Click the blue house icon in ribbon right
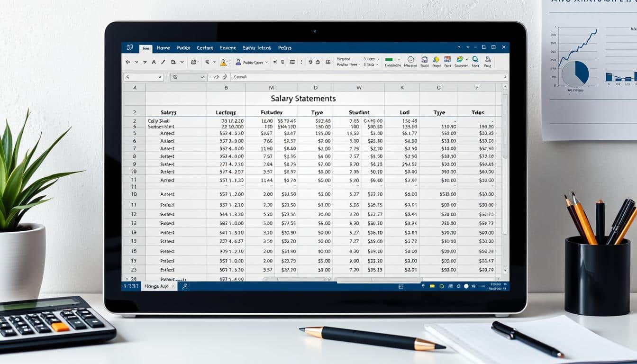 point(424,59)
